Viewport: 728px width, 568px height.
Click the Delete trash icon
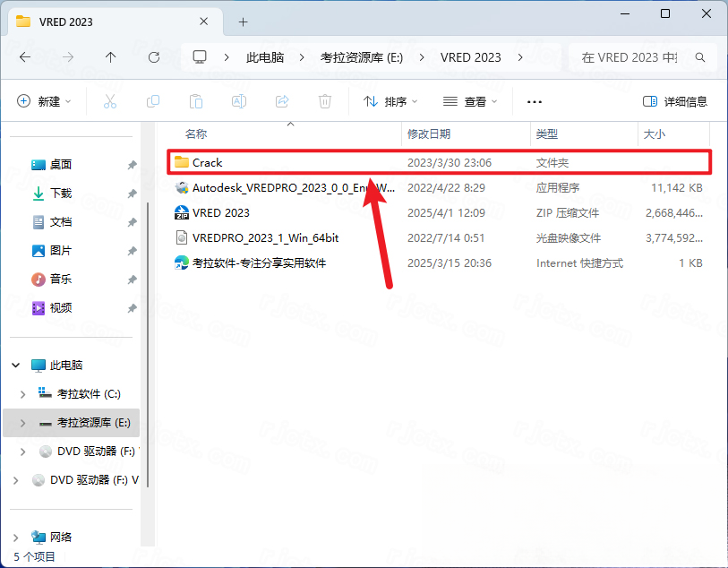click(x=325, y=101)
